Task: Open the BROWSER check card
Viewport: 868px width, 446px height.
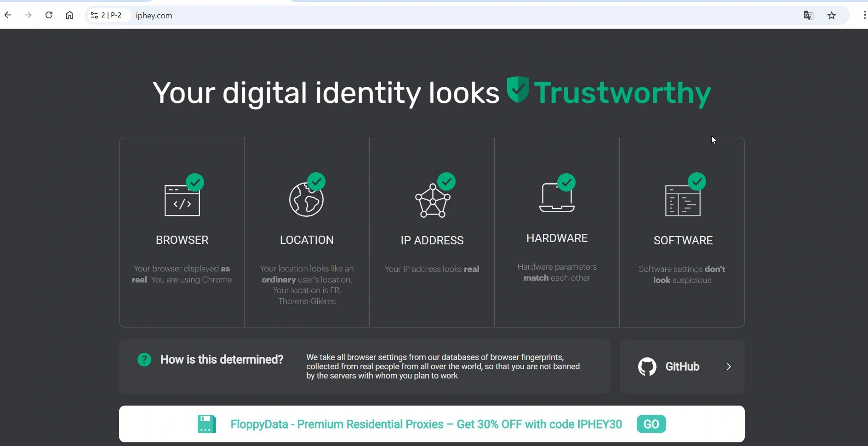Action: pos(182,232)
